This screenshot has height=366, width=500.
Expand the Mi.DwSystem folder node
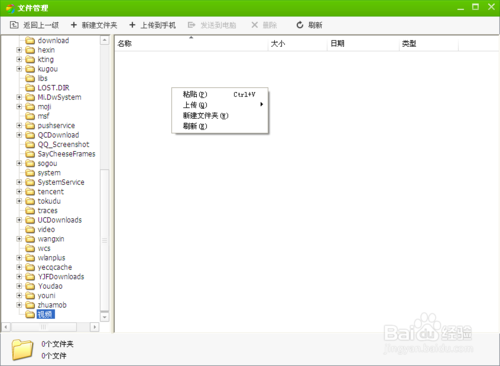pos(19,97)
